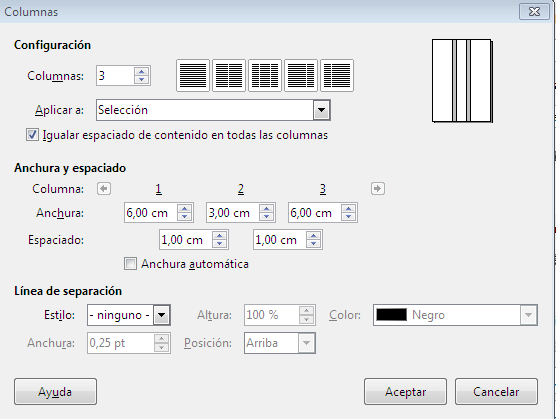Screen dimensions: 556x419
Task: Decrease the Columnas count
Action: (x=141, y=79)
